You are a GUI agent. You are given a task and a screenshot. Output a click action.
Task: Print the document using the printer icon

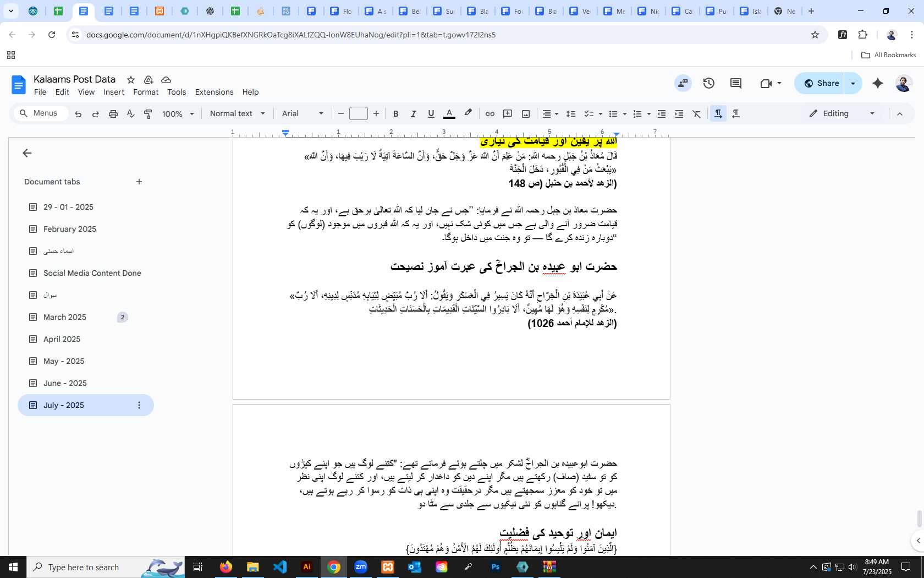point(113,114)
